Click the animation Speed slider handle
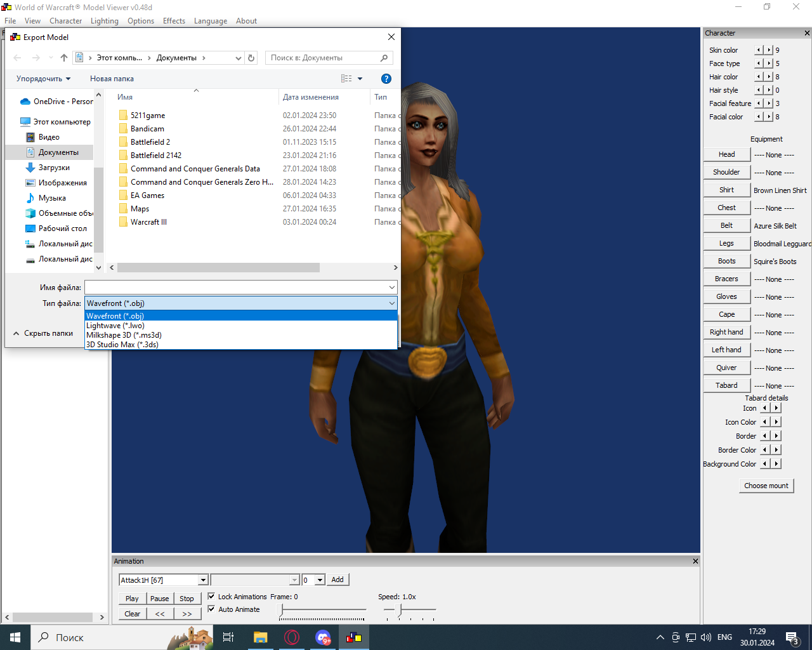Viewport: 812px width, 650px height. coord(400,609)
